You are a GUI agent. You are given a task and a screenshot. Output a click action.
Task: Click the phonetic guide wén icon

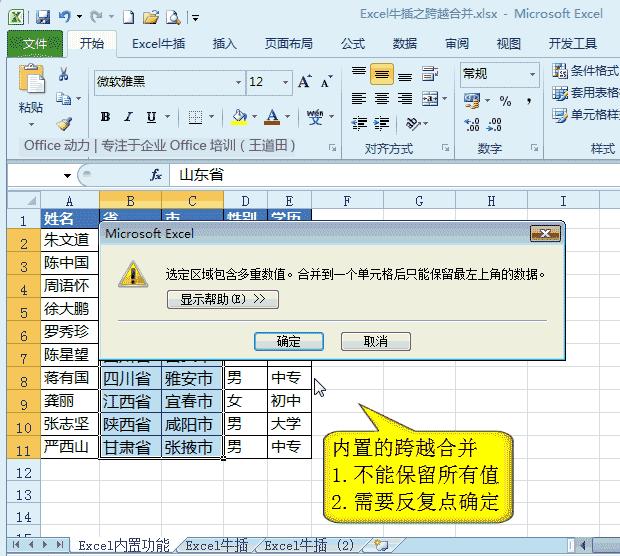(315, 117)
